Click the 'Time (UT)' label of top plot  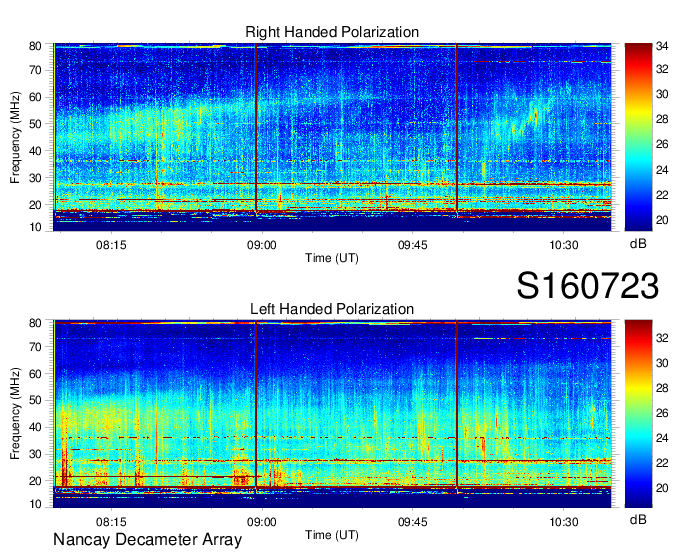point(332,258)
